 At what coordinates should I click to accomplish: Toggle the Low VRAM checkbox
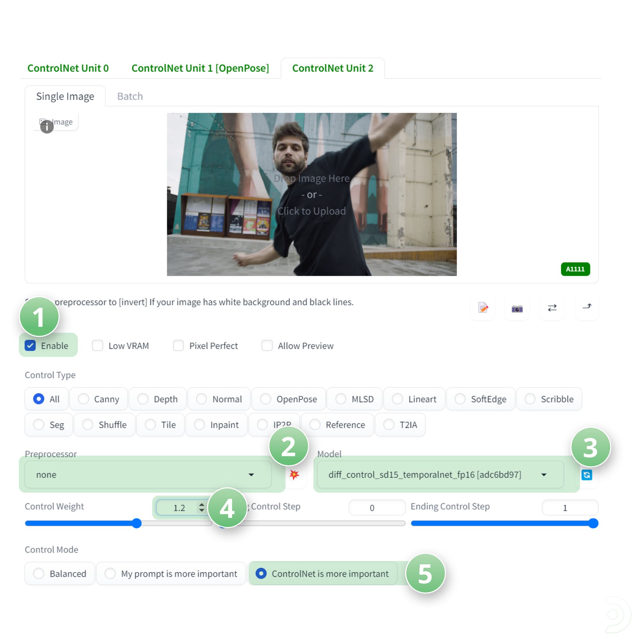tap(97, 346)
